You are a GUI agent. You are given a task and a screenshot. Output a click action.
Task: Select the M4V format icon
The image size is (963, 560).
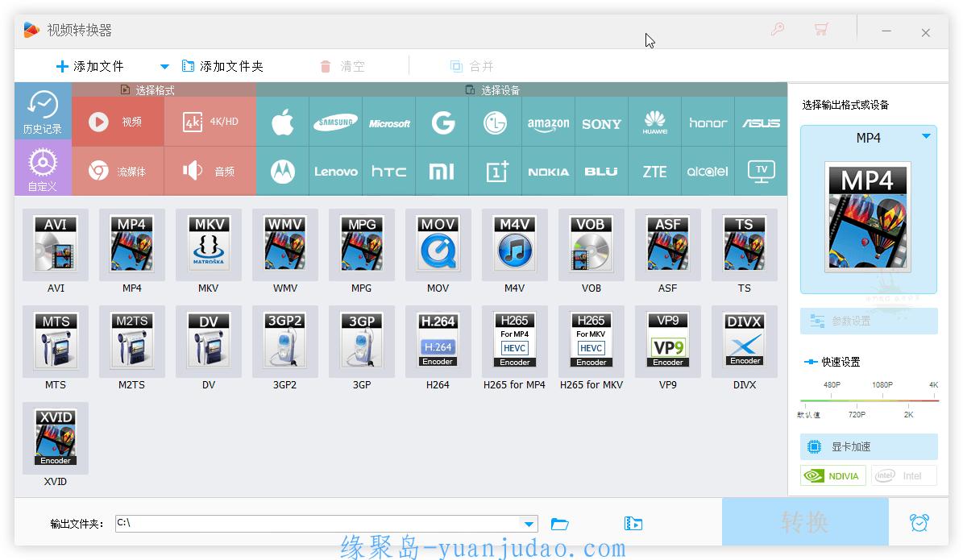pos(515,244)
